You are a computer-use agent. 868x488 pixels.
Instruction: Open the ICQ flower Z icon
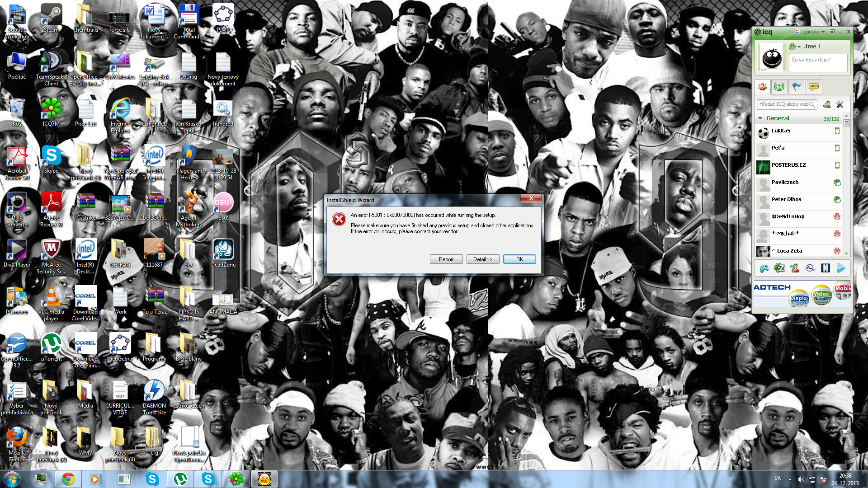click(x=779, y=268)
